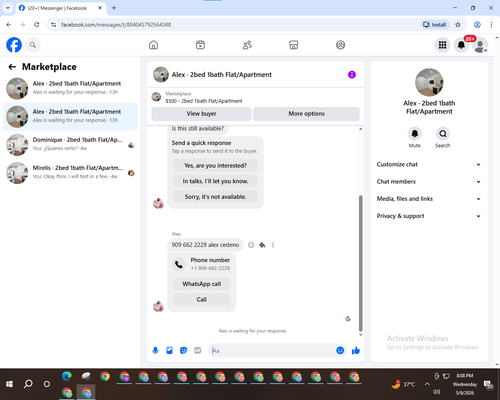Go back using the Marketplace arrow
The image size is (500, 400).
click(12, 67)
